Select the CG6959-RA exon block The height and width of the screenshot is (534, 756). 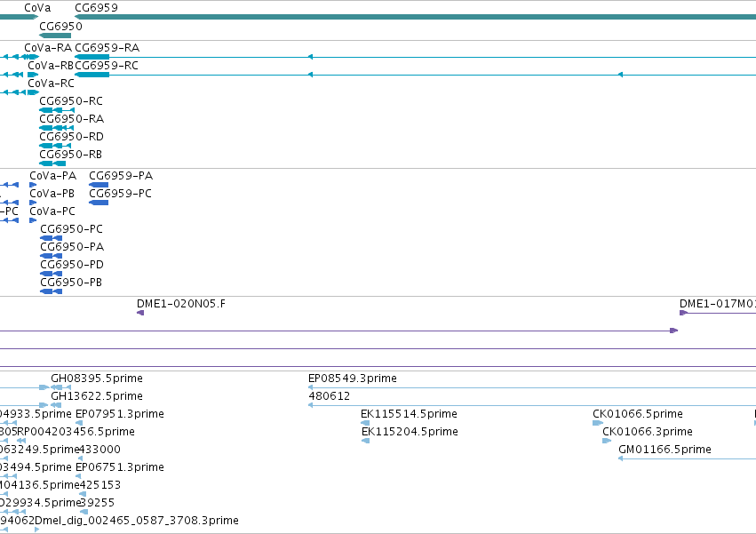click(x=92, y=57)
